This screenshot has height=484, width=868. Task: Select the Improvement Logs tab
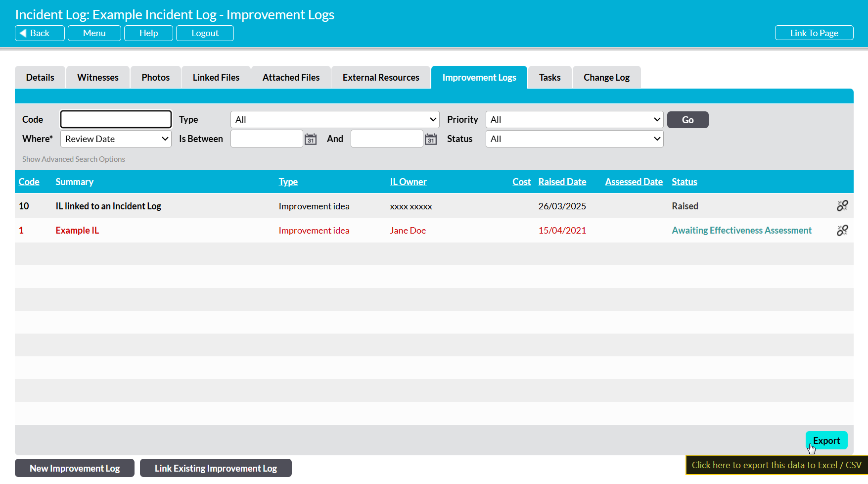tap(479, 77)
